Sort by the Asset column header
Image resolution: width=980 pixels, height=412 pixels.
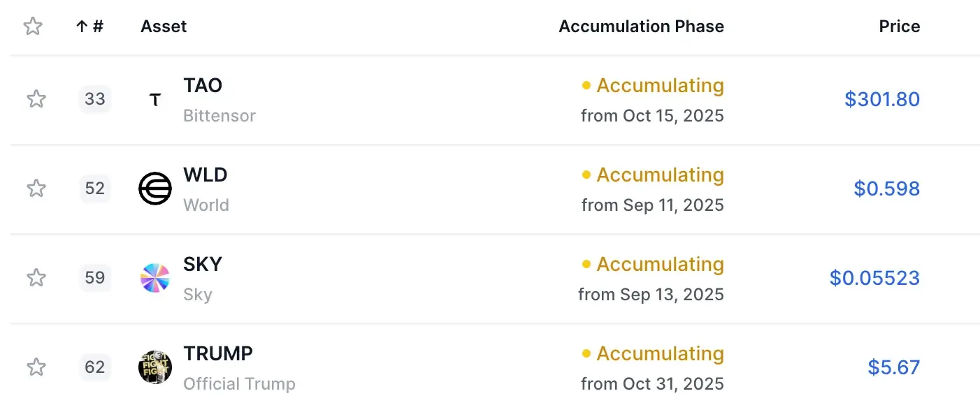(164, 27)
